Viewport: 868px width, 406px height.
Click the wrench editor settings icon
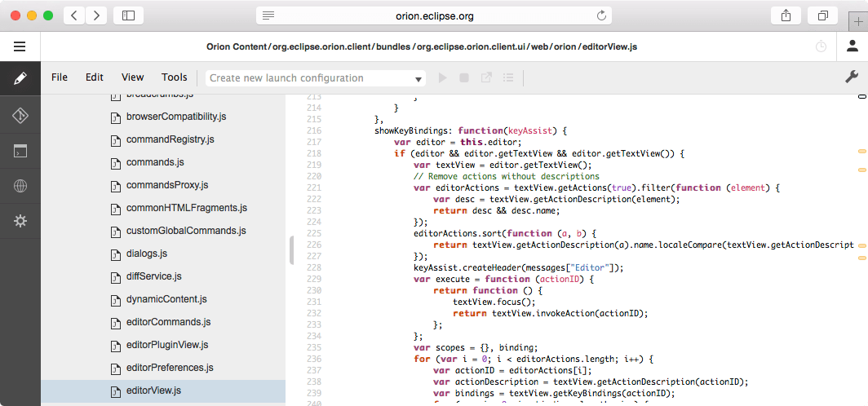click(x=850, y=77)
